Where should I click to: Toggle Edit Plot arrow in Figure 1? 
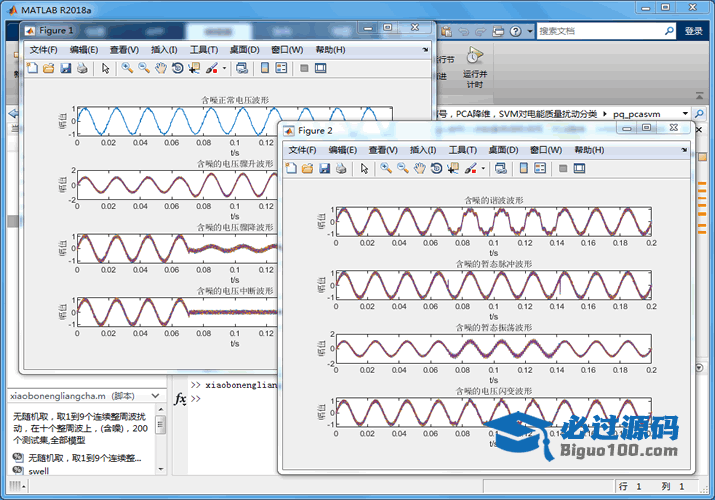click(105, 68)
